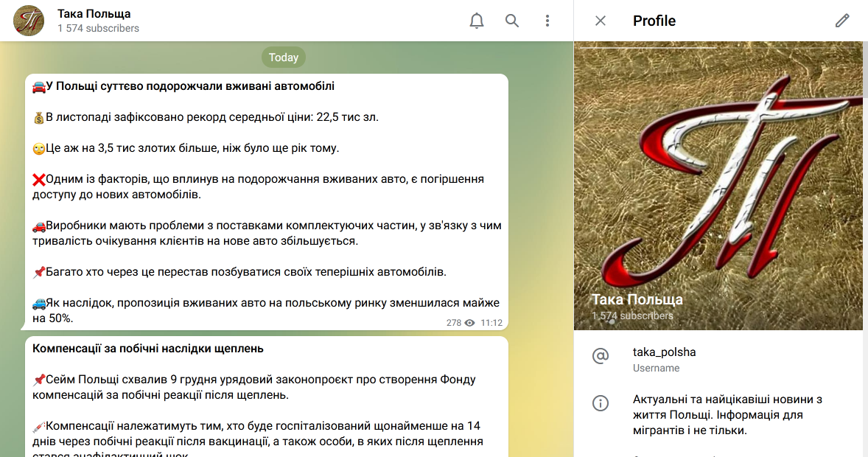Close the Profile panel with X
Screen dimensions: 868x457
coord(600,21)
